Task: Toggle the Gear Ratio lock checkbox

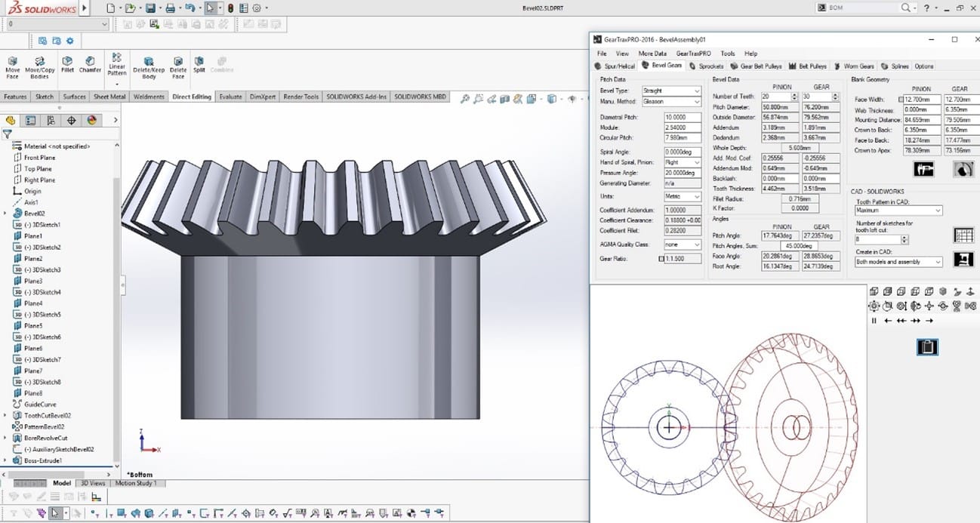Action: pos(661,259)
